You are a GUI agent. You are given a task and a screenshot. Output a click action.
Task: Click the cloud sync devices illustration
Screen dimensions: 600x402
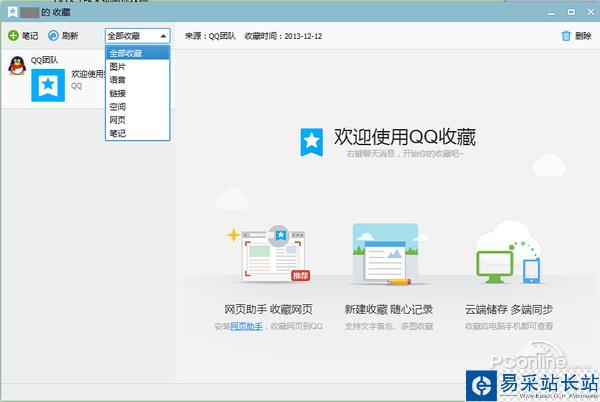point(509,254)
